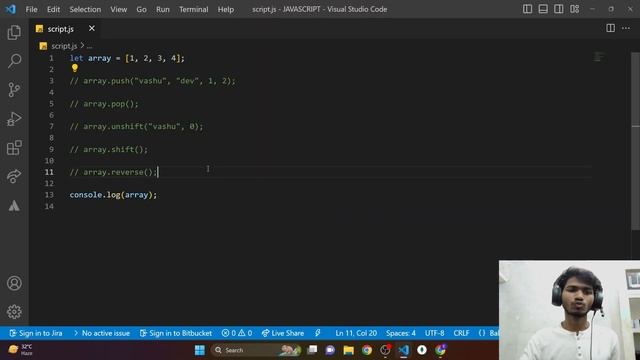Viewport: 640px width, 360px height.
Task: Open the Explorer view in activity bar
Action: (x=14, y=32)
